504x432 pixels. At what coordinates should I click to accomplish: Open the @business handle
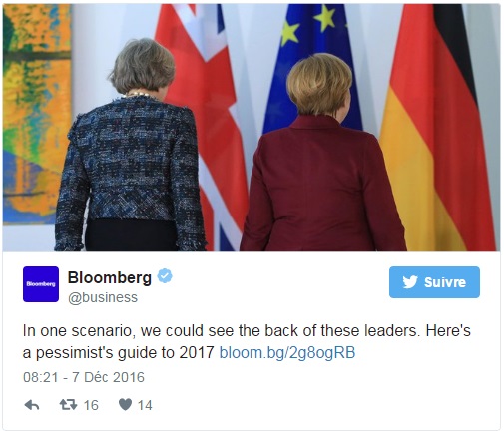coord(103,297)
